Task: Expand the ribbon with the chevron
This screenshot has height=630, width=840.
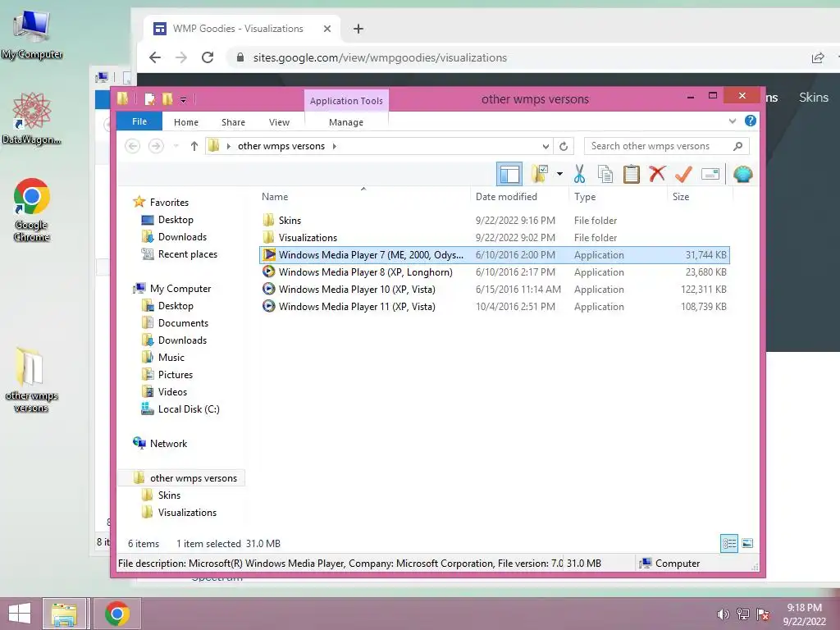Action: pos(733,121)
